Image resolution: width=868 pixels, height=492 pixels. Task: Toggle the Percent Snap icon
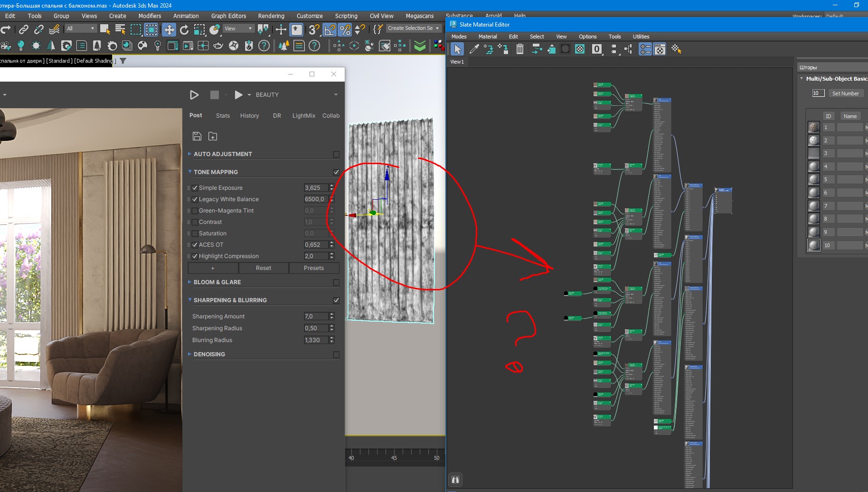pos(345,30)
